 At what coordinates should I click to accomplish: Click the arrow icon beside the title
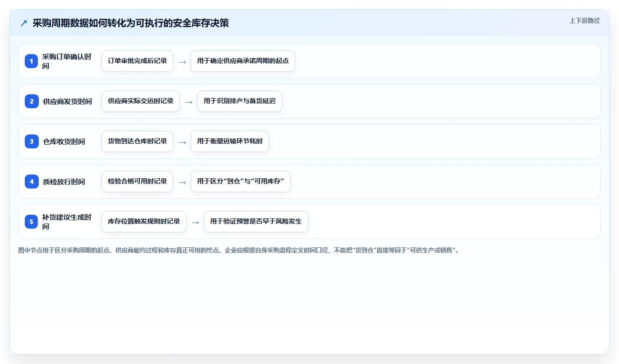click(x=24, y=23)
